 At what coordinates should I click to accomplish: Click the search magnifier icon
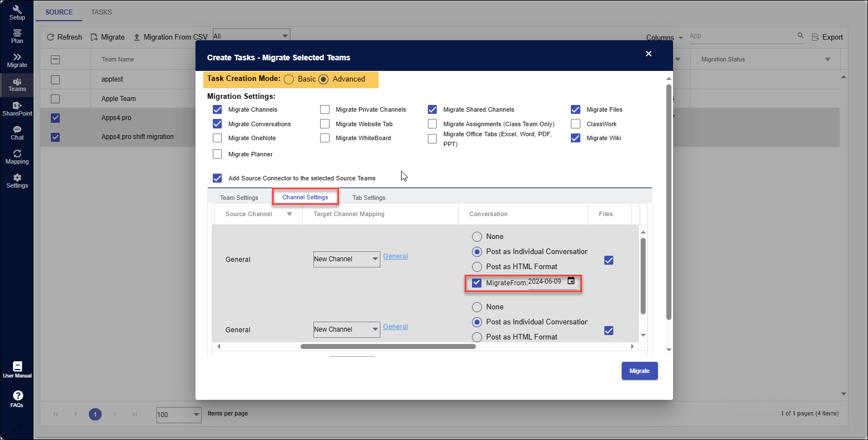coord(800,36)
